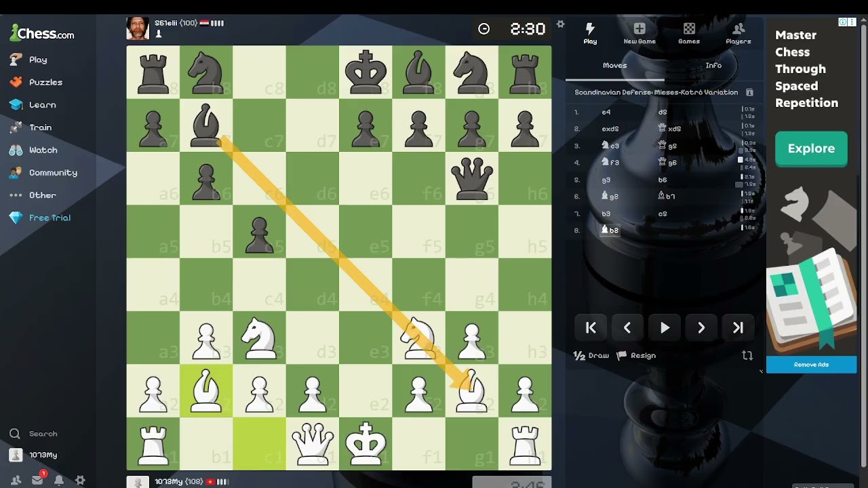The width and height of the screenshot is (868, 488).
Task: Select the Play lightning tab
Action: click(x=590, y=33)
